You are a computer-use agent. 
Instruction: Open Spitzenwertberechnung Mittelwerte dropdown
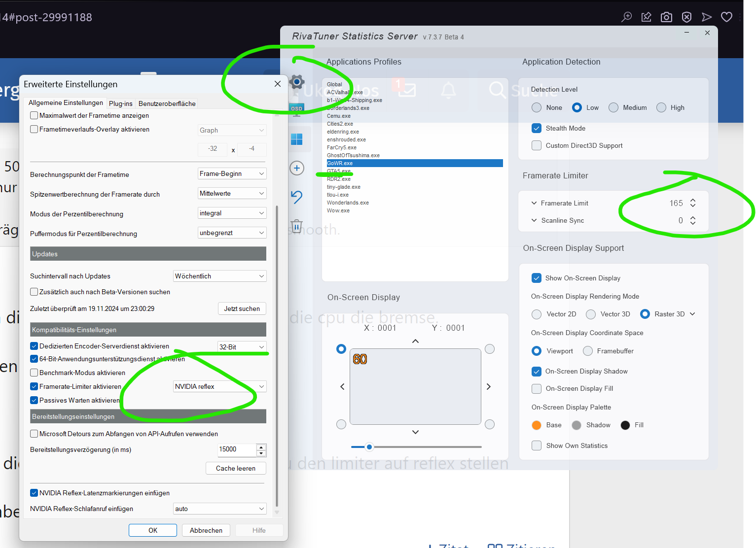(232, 193)
